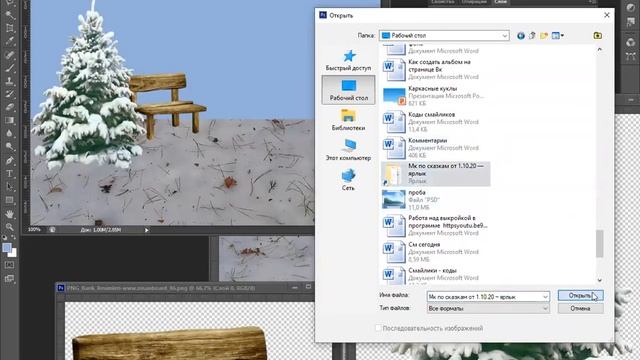This screenshot has height=360, width=640.
Task: Select the проба PSD file
Action: point(436,200)
